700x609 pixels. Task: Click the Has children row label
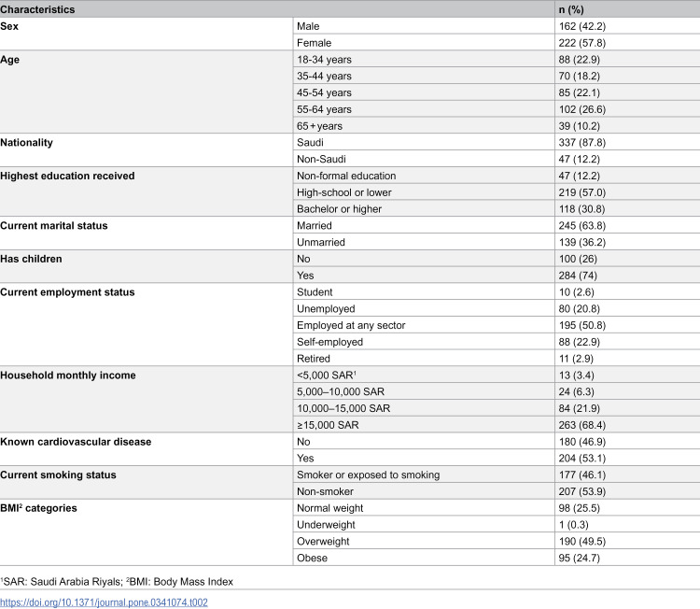coord(31,259)
